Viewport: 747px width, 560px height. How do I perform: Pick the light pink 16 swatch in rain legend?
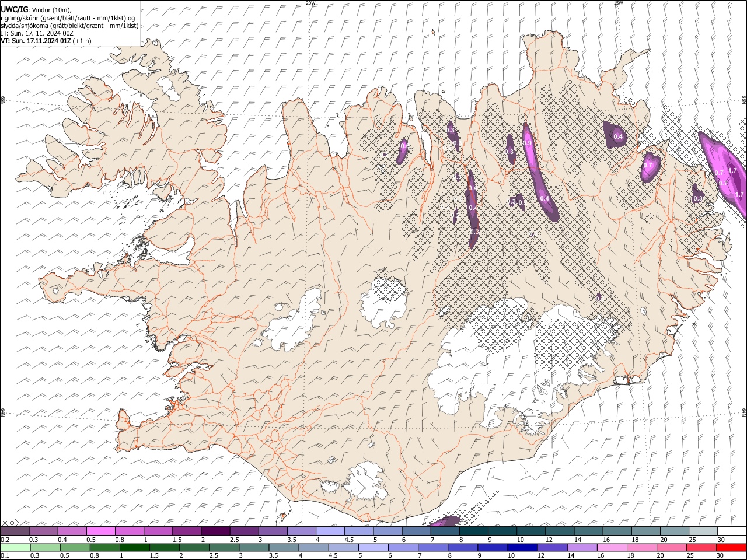(x=612, y=547)
